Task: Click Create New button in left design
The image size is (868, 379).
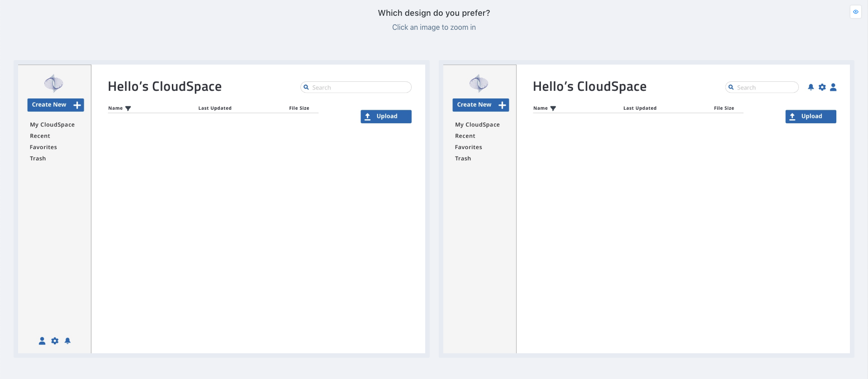Action: (56, 105)
